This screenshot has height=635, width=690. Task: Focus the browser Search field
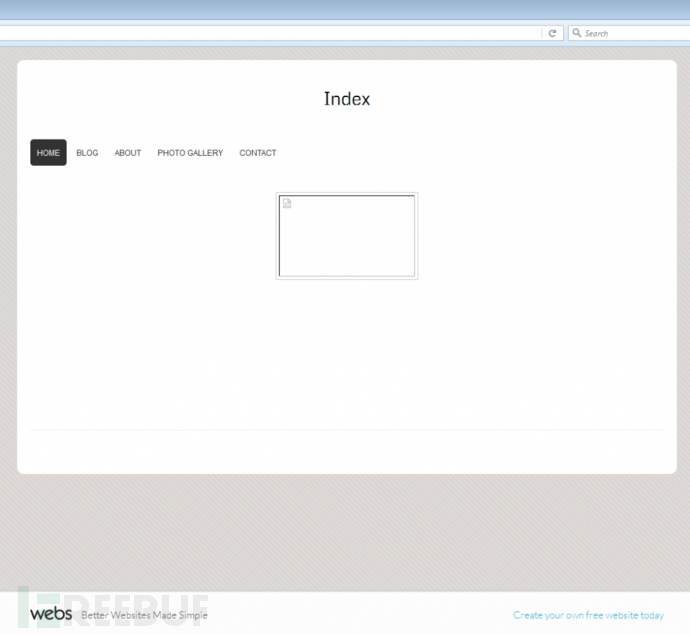(x=629, y=33)
